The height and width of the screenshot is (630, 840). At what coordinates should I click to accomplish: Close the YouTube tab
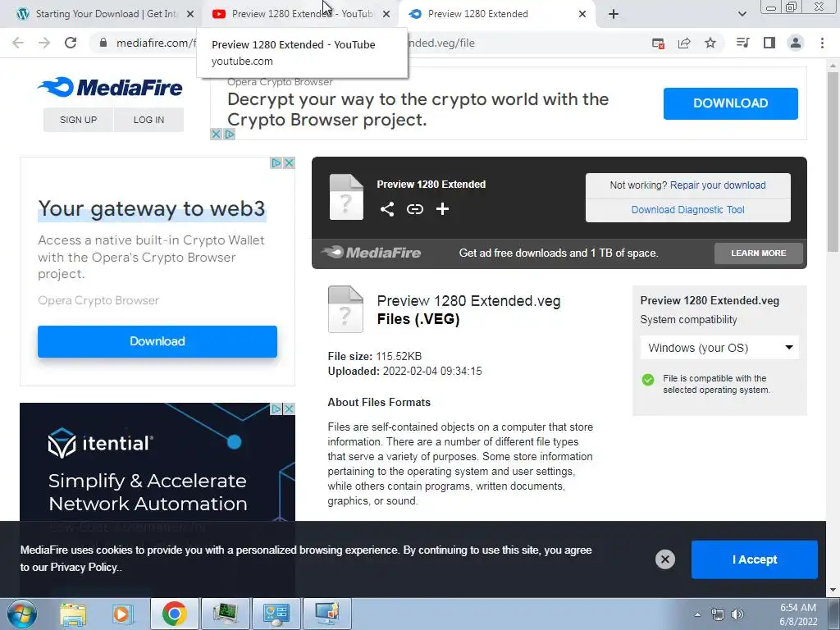tap(386, 14)
